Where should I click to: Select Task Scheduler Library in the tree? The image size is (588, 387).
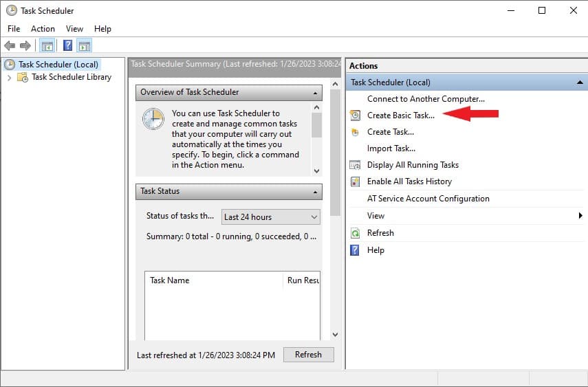point(72,77)
